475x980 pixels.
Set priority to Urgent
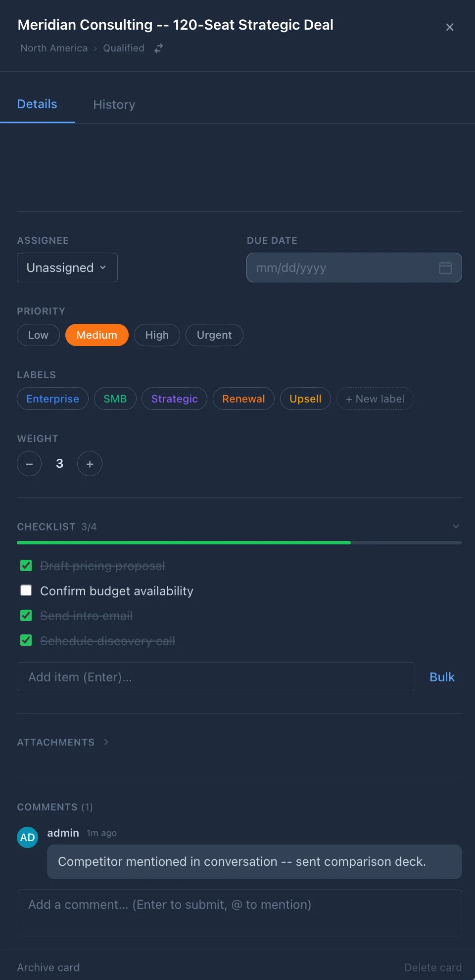coord(214,335)
